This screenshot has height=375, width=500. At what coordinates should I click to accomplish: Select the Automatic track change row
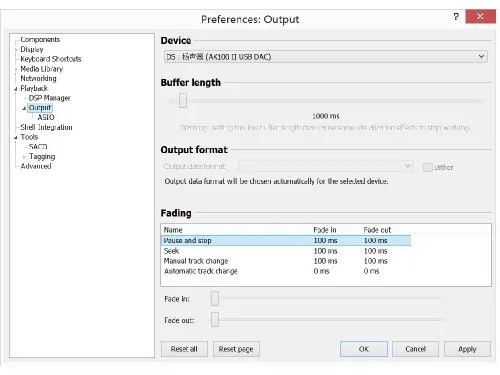click(286, 271)
